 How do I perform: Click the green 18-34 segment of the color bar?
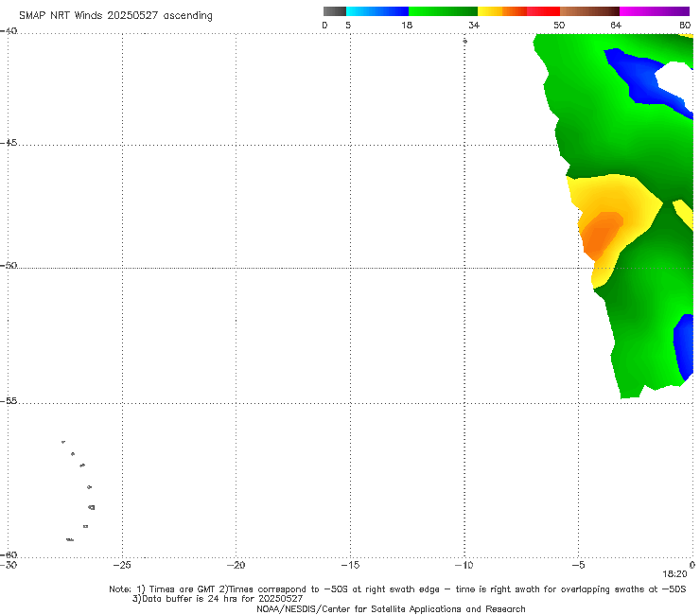point(443,11)
